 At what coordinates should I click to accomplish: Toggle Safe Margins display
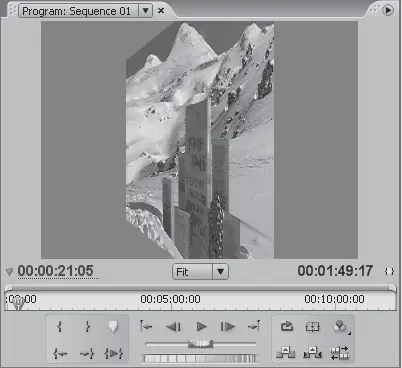tap(312, 327)
